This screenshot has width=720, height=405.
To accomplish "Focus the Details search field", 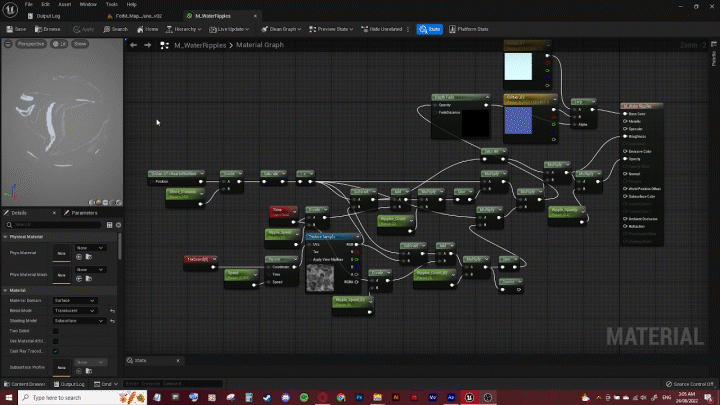I will (x=54, y=225).
